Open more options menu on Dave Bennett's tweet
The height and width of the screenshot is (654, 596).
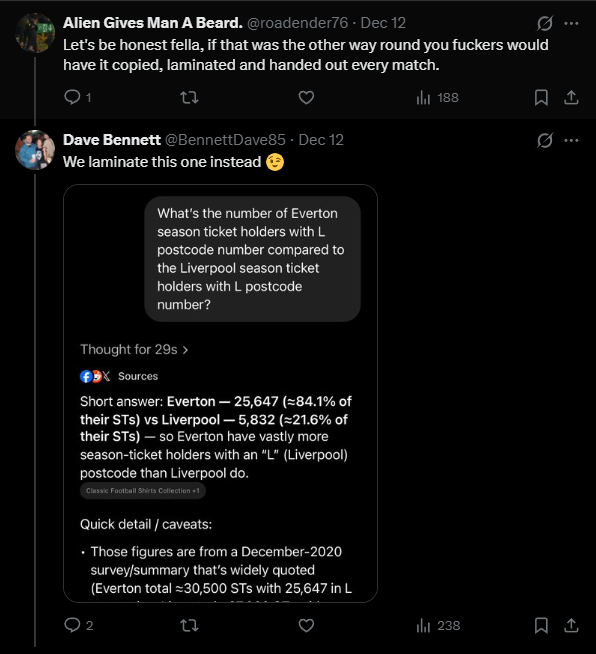tap(571, 141)
